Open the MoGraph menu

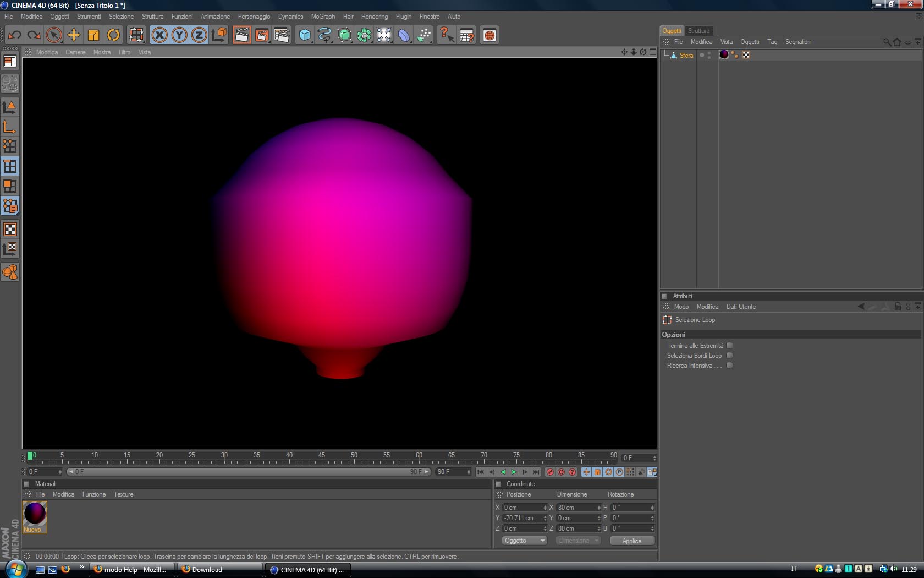click(x=323, y=17)
